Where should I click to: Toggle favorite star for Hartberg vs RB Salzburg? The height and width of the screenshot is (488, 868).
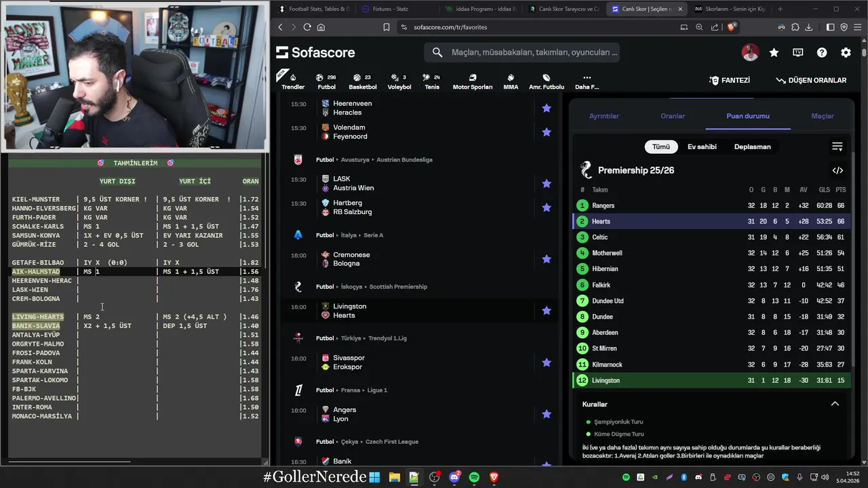[547, 207]
